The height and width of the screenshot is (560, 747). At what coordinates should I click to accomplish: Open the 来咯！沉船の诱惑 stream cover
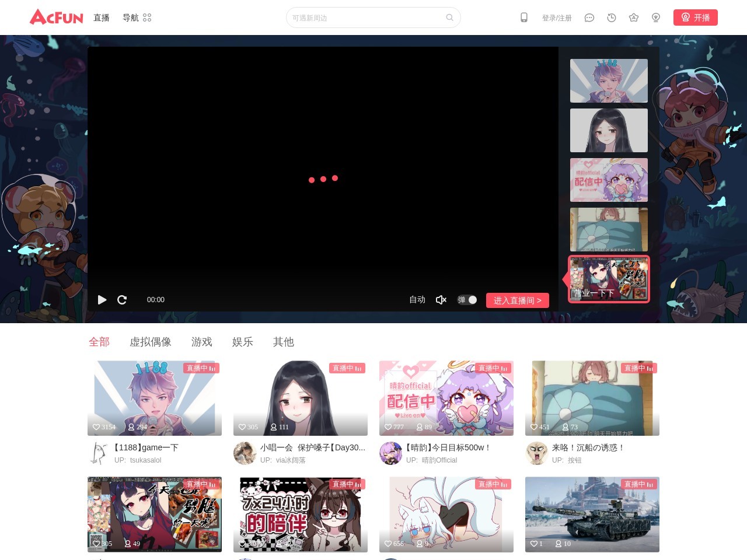[x=592, y=398]
